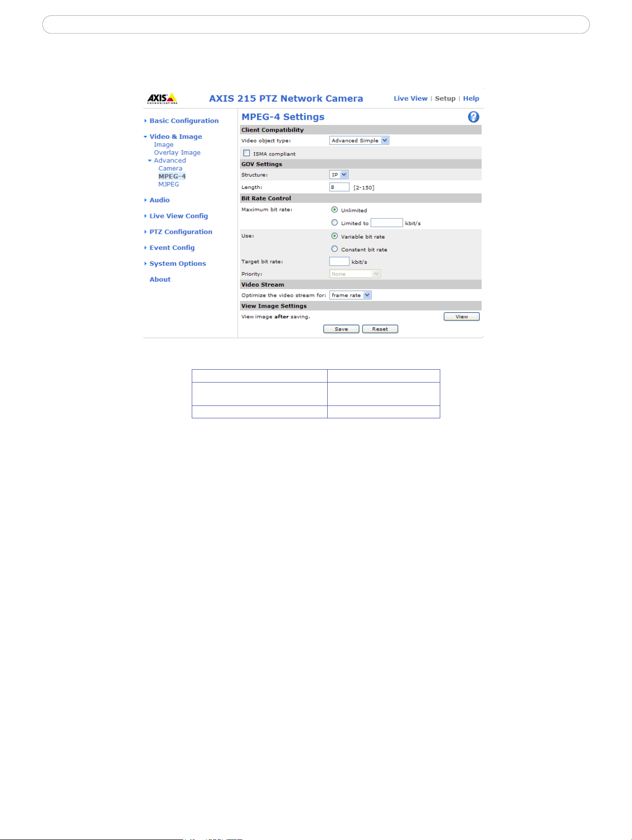Click the Save button
632x840 pixels.
[x=342, y=329]
